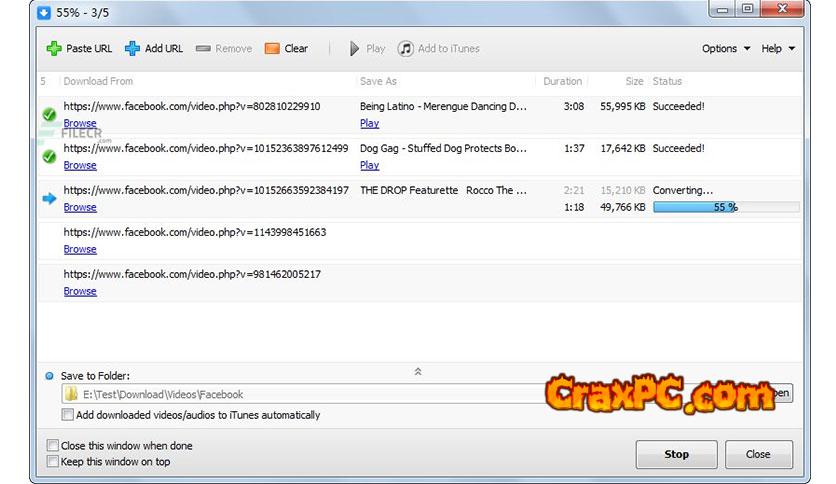Click the Converting... status text
This screenshot has height=484, width=836.
point(682,190)
